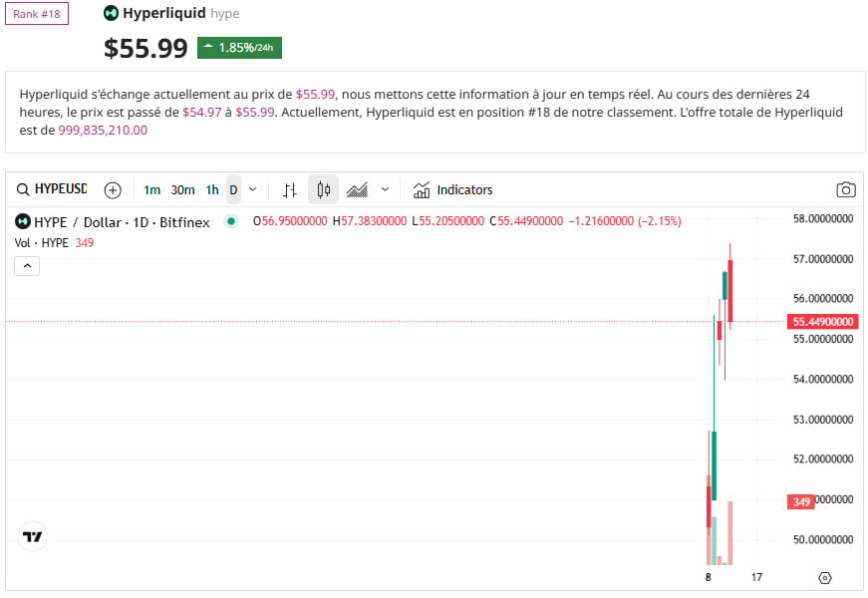Take a chart snapshot with camera icon
Screen dimensions: 868x598
point(845,189)
